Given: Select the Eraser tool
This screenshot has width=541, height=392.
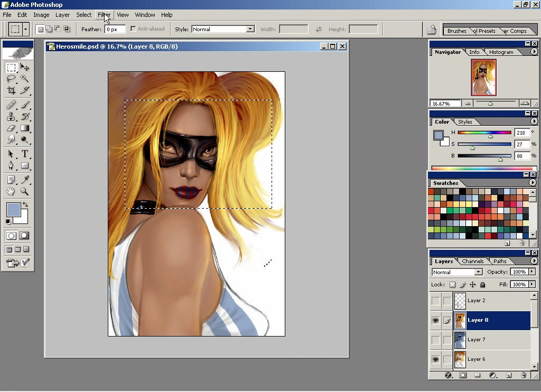Looking at the screenshot, I should click(11, 128).
